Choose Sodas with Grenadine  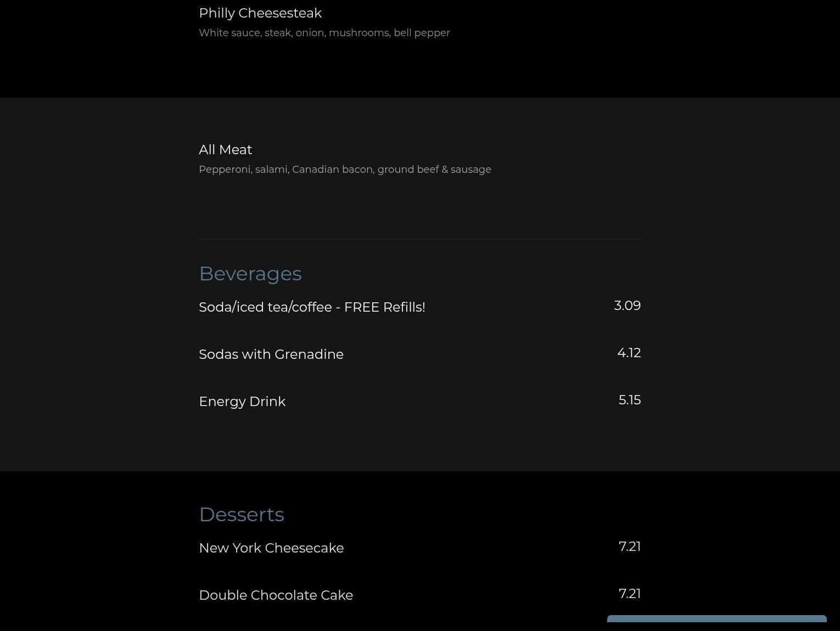tap(271, 354)
